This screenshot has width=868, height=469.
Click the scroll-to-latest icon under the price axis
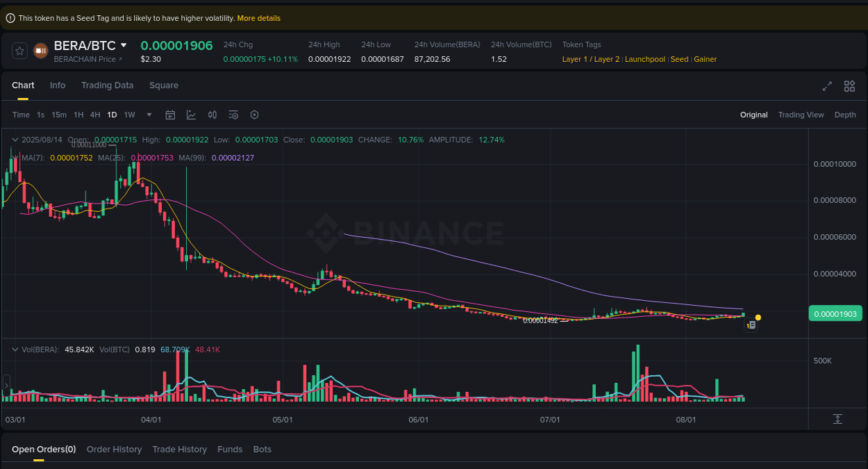837,419
